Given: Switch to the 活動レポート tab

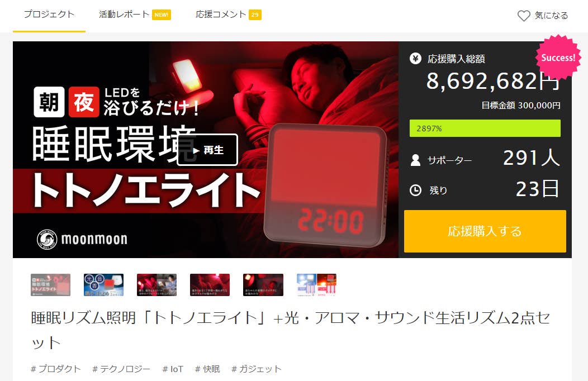Looking at the screenshot, I should [x=124, y=15].
